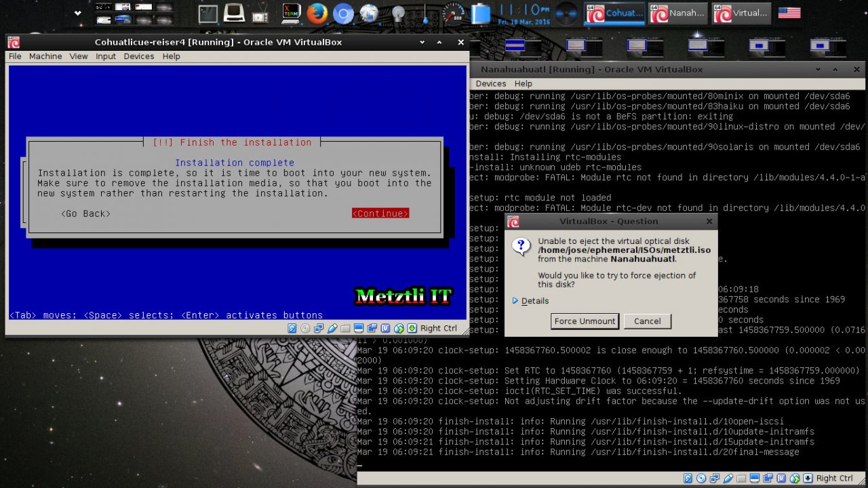Switch to the Cohuat... taskbar button
Image resolution: width=868 pixels, height=488 pixels.
click(x=615, y=13)
